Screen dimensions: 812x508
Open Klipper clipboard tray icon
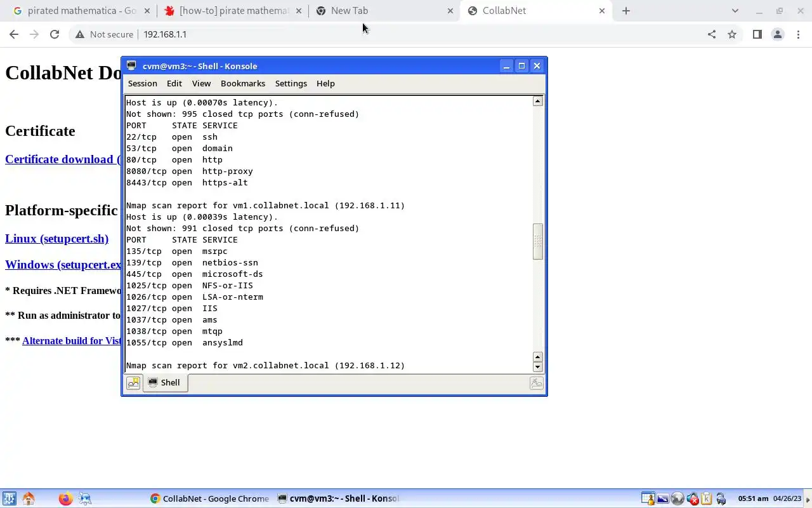pos(706,498)
